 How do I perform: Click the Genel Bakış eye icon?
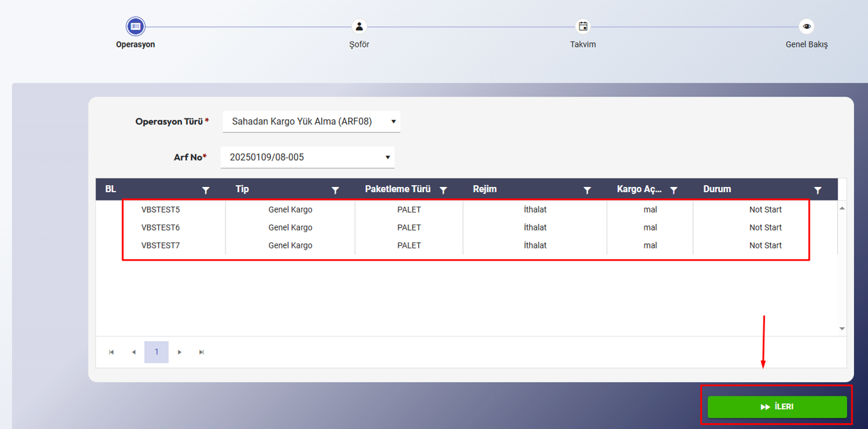point(807,26)
